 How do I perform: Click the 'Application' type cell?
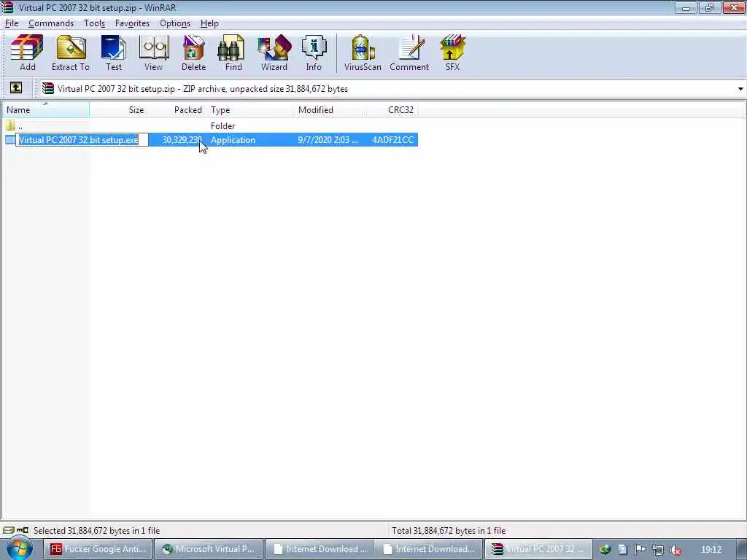233,140
